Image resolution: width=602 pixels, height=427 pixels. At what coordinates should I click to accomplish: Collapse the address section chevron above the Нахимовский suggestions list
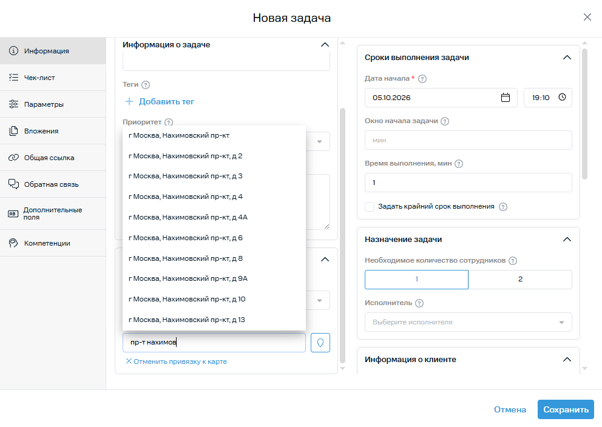click(325, 259)
